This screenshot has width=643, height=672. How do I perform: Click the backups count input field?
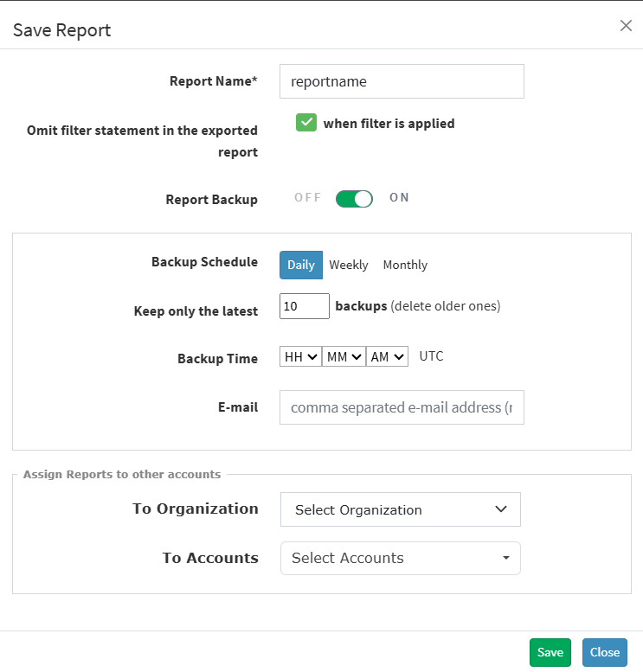304,306
